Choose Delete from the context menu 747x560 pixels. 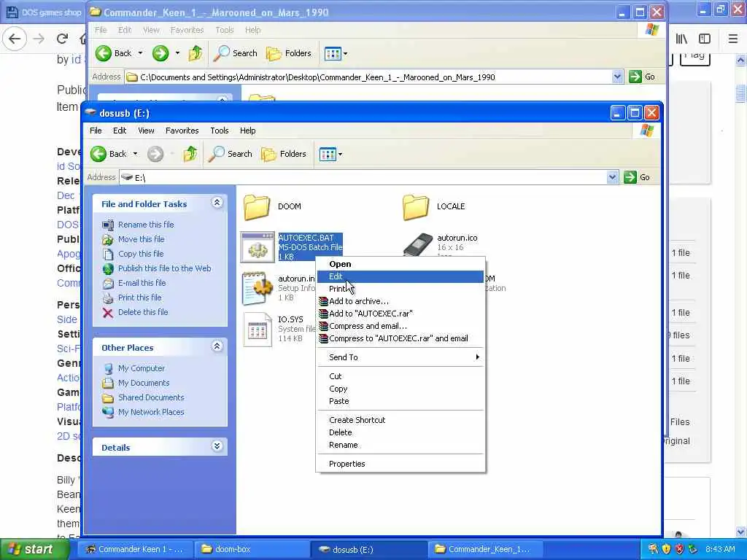(x=400, y=432)
